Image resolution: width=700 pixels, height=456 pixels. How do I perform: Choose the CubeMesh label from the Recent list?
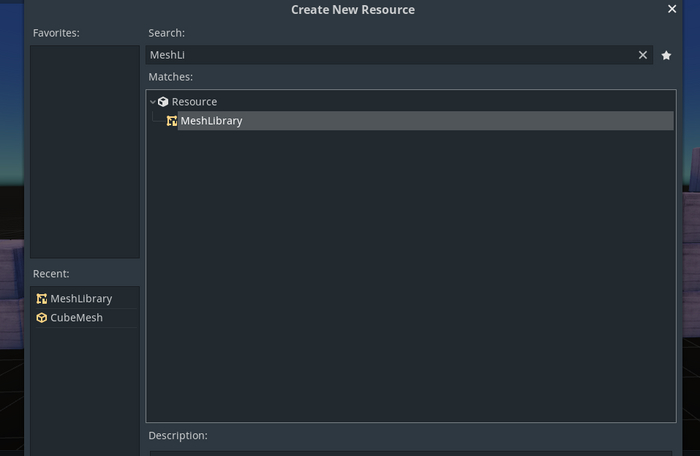point(77,318)
